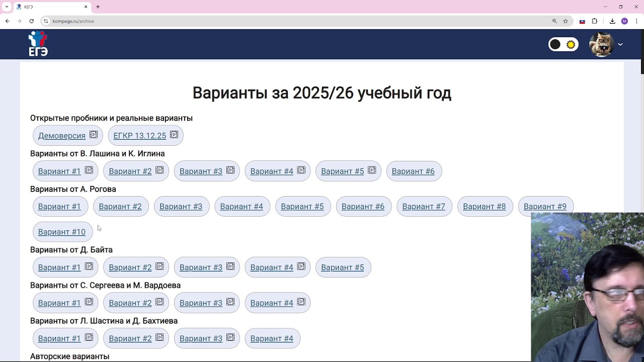Open a new browser tab

tap(98, 7)
